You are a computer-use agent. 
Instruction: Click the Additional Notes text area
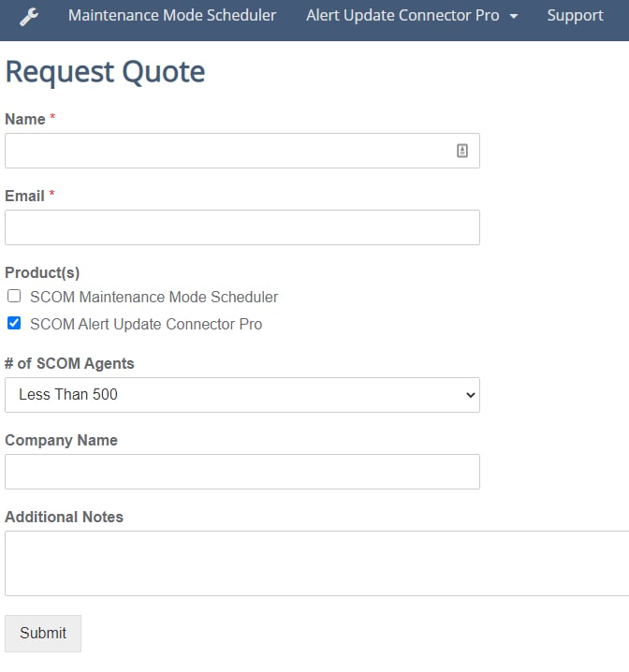tap(317, 563)
